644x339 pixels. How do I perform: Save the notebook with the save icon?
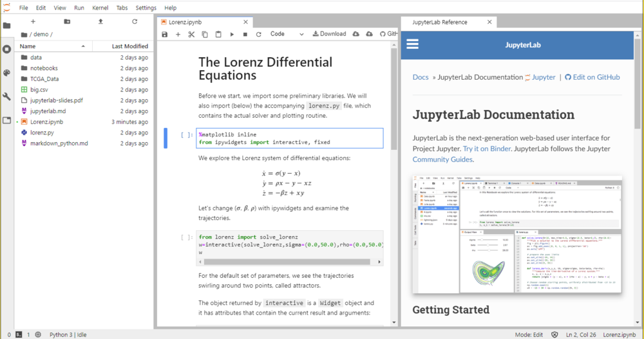point(165,34)
